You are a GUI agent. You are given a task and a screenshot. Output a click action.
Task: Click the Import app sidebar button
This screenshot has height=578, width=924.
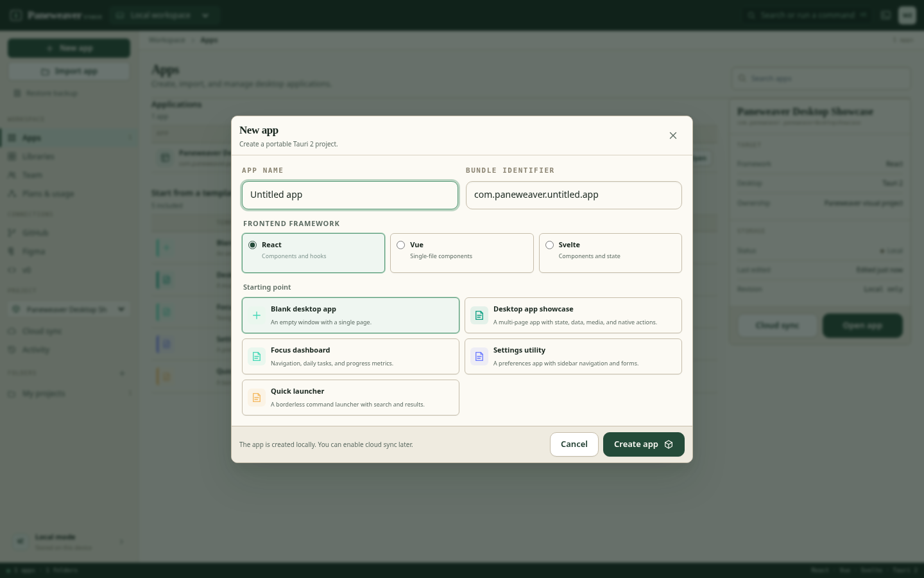tap(69, 71)
